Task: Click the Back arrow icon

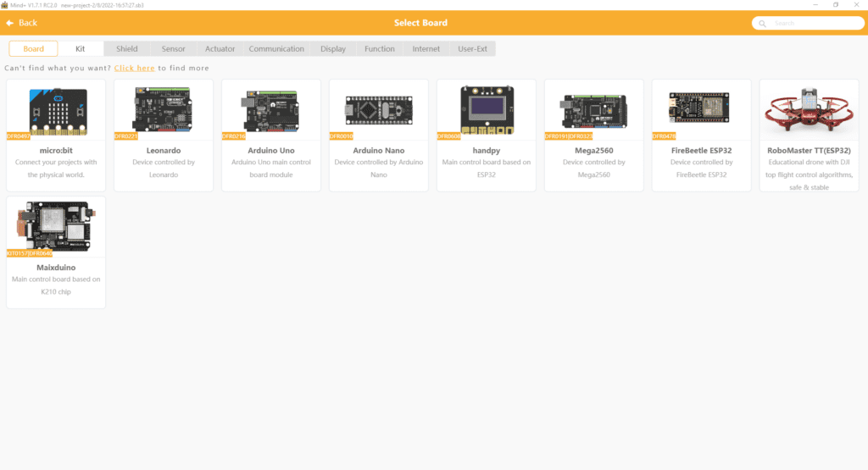Action: 10,23
